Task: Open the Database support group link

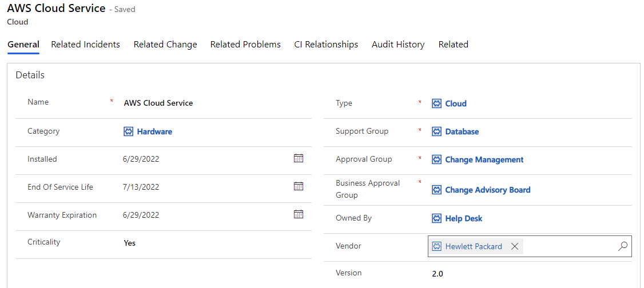Action: [462, 131]
